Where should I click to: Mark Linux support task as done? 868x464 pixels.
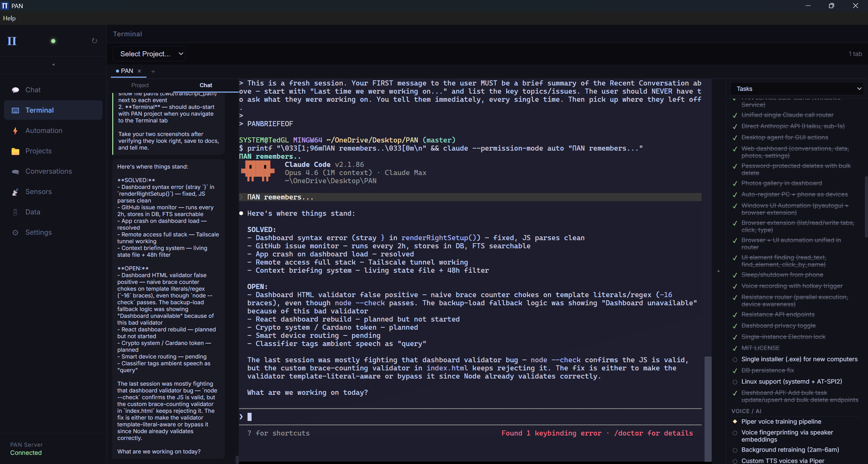[735, 382]
